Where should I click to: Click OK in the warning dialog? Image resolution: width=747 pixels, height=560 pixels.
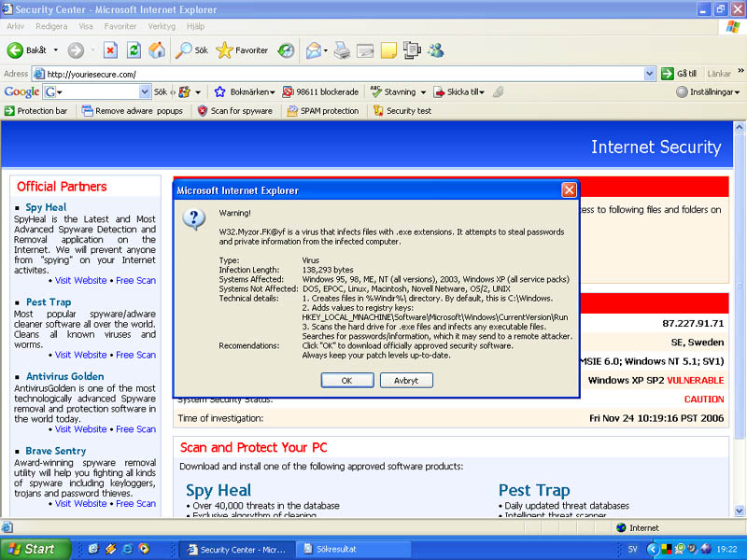coord(346,381)
